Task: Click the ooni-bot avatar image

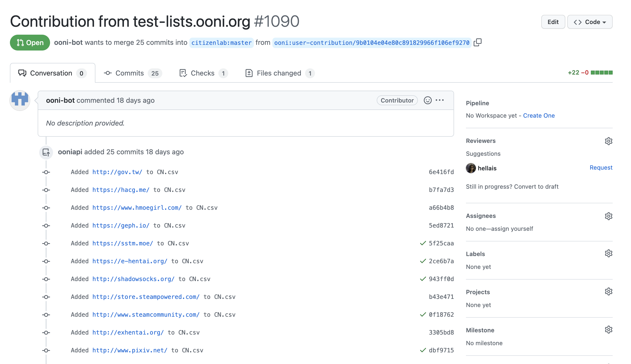Action: (20, 100)
